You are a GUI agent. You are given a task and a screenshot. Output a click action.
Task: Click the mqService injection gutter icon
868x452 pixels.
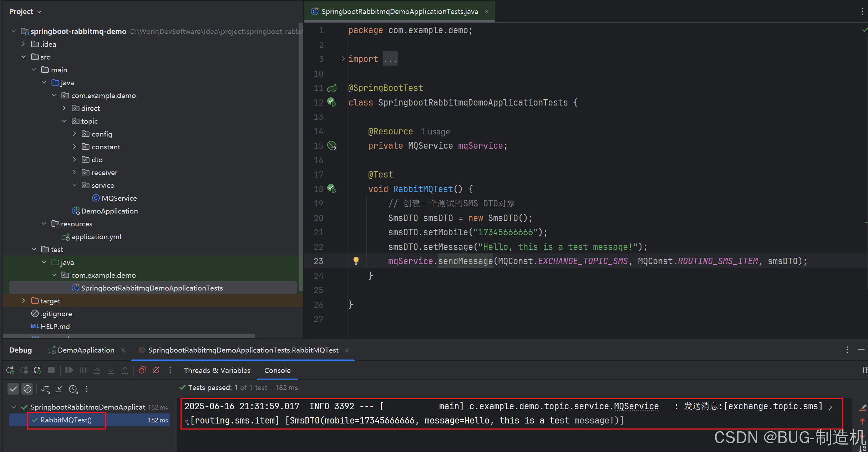coord(332,146)
